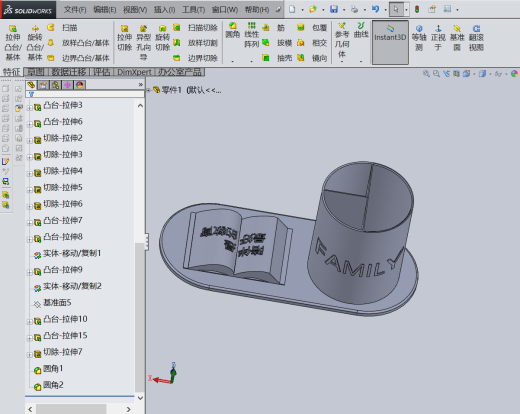This screenshot has height=414, width=520.
Task: Select Lofted Boss/Base (放样凸台/基体)
Action: [79, 43]
